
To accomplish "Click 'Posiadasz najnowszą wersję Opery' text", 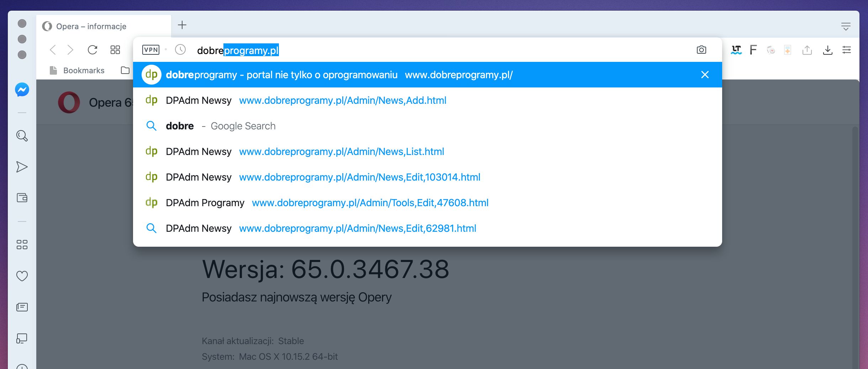I will coord(297,297).
